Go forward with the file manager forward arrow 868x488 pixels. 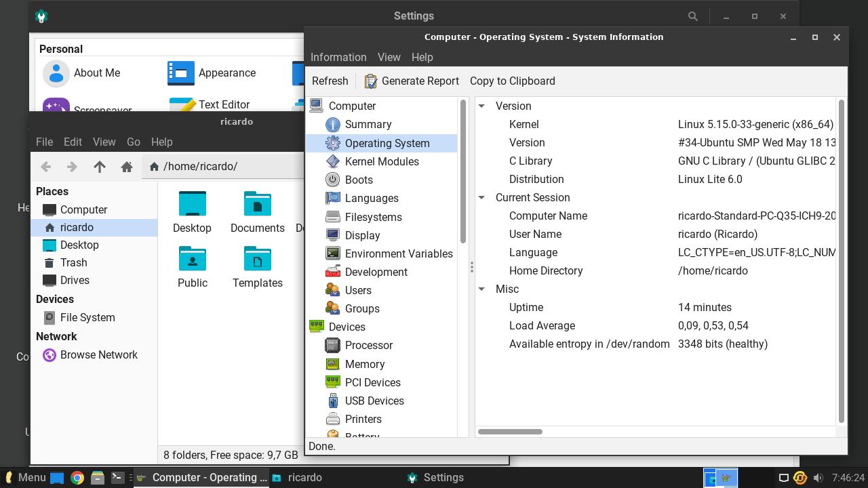click(72, 167)
